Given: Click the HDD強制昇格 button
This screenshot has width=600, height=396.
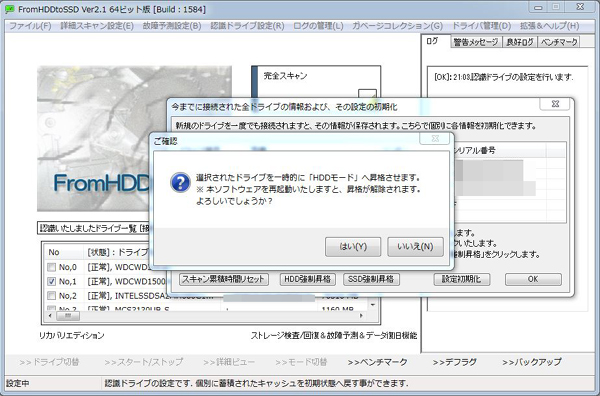Looking at the screenshot, I should tap(308, 279).
